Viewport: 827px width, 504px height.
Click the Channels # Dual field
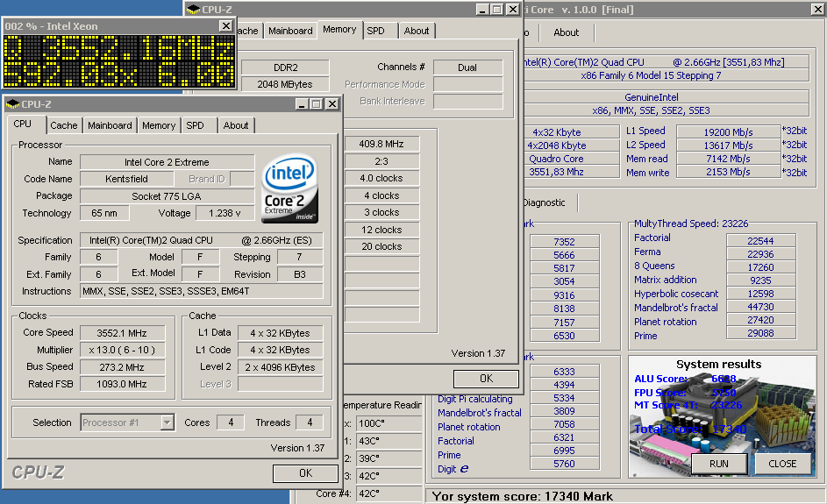pyautogui.click(x=467, y=67)
